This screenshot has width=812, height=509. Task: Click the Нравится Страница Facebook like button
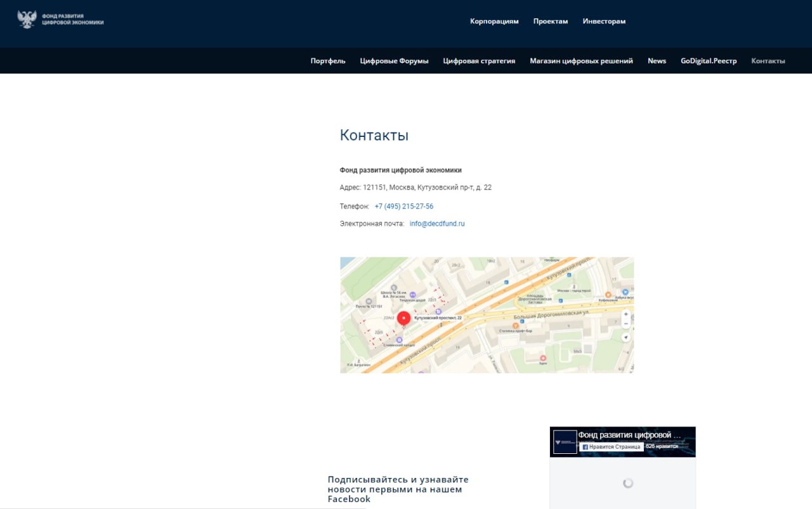click(x=611, y=447)
